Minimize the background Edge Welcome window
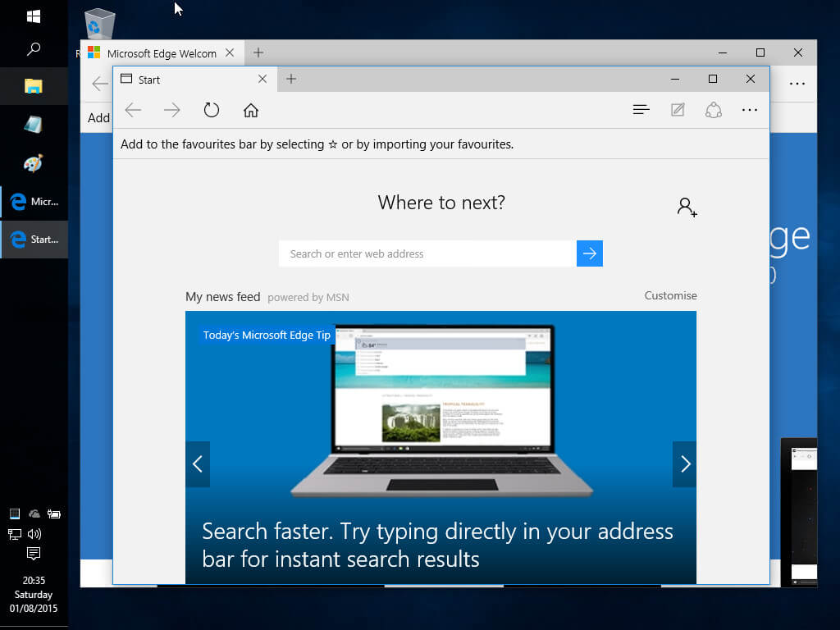This screenshot has height=630, width=840. (x=723, y=52)
